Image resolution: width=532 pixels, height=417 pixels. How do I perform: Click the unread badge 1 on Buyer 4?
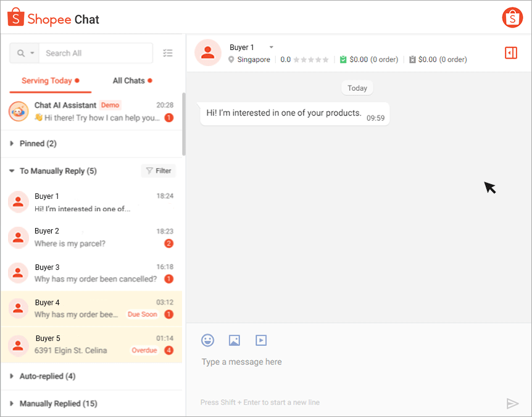[168, 314]
